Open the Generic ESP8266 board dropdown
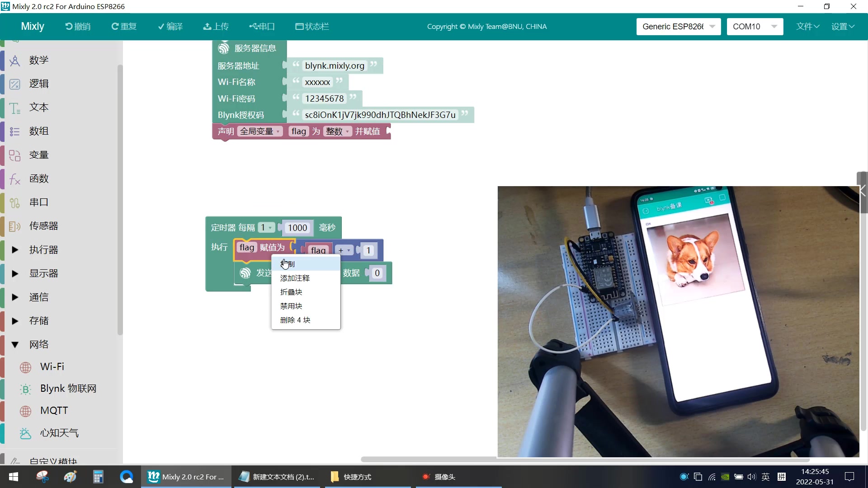The height and width of the screenshot is (488, 868). click(678, 27)
